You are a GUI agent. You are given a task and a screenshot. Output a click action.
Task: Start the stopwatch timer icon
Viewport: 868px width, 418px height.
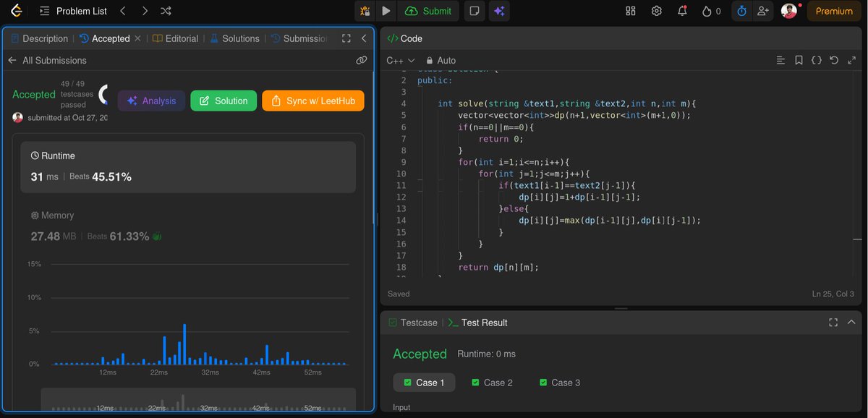(741, 11)
